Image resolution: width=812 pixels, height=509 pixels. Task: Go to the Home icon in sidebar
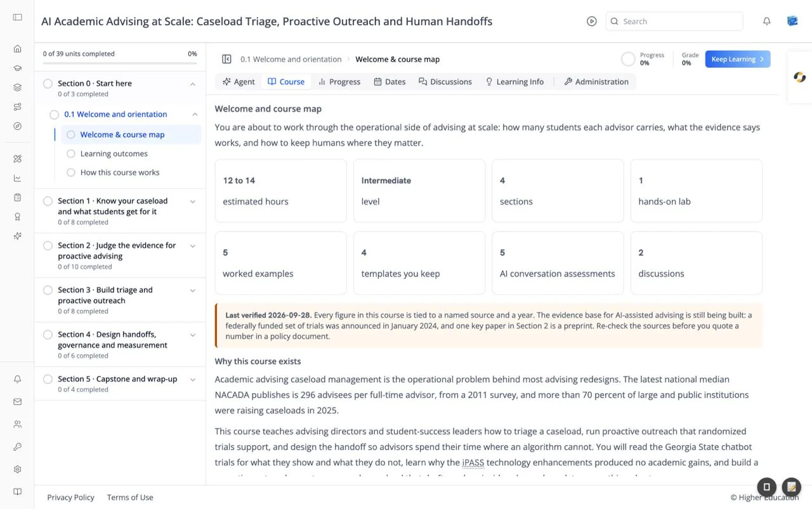click(x=17, y=49)
